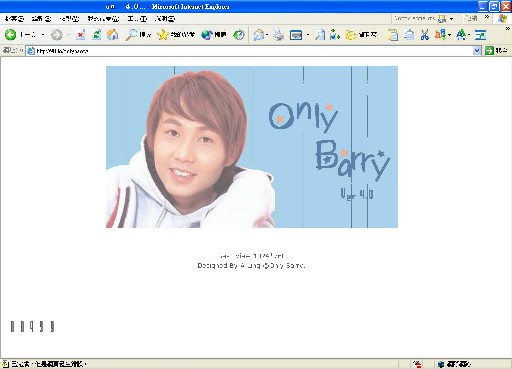Click the green Back arrow button
Viewport: 512px width, 369px height.
(x=10, y=35)
